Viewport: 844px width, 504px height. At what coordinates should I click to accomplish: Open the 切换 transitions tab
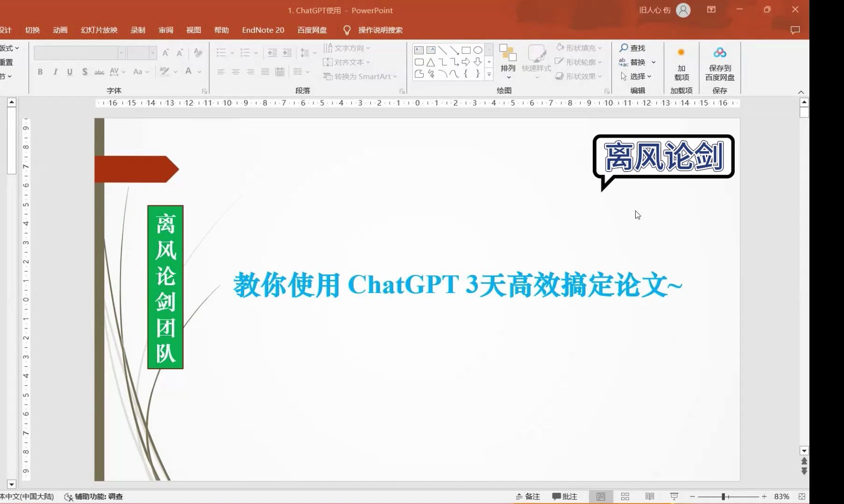click(x=32, y=30)
